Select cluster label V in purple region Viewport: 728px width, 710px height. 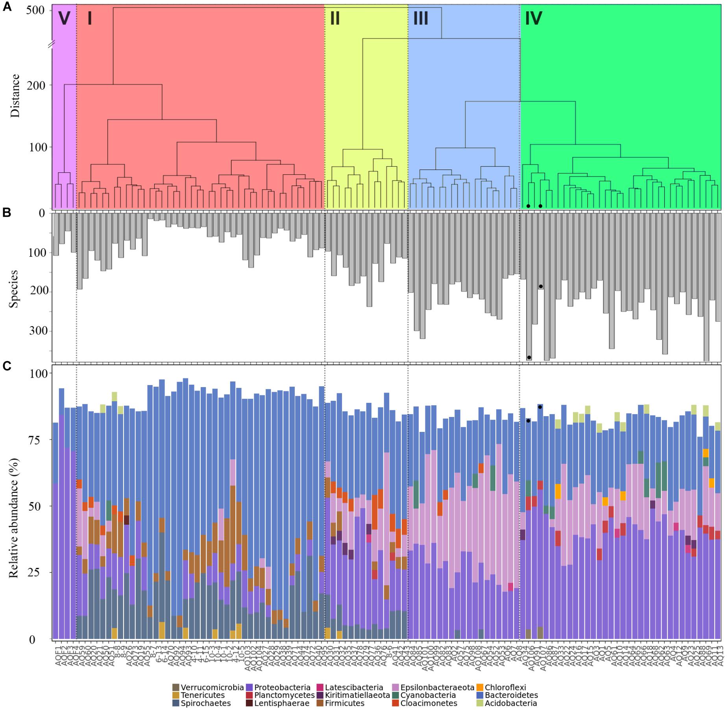click(x=64, y=18)
